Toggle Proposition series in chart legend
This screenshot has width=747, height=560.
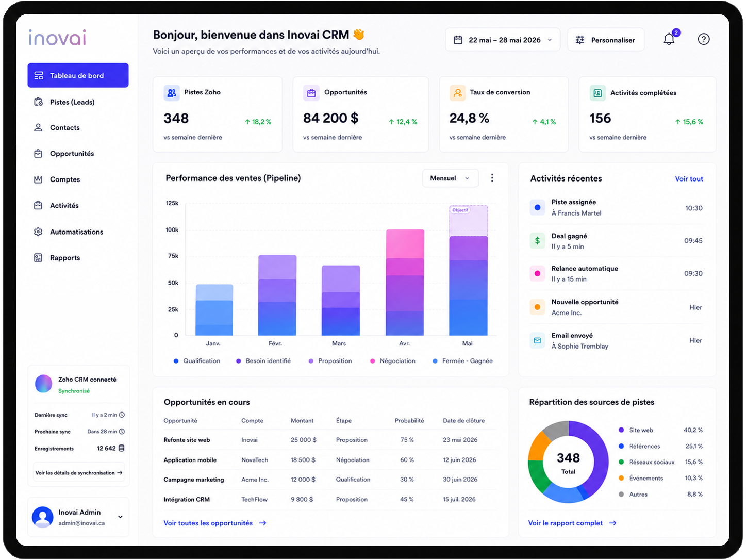pos(330,361)
